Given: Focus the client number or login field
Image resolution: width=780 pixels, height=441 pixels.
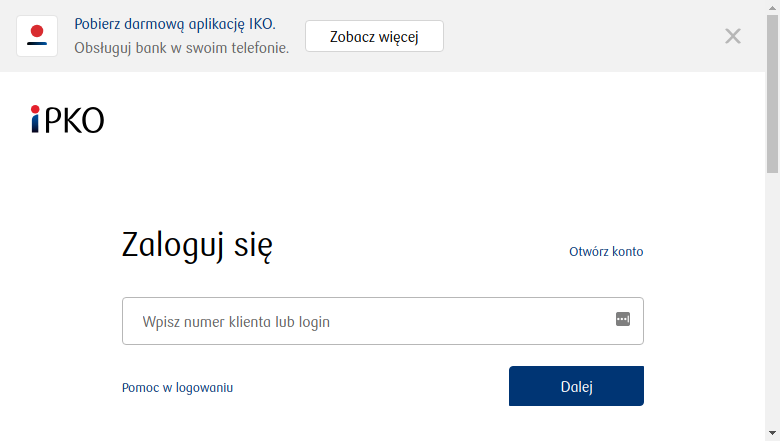Looking at the screenshot, I should click(383, 321).
